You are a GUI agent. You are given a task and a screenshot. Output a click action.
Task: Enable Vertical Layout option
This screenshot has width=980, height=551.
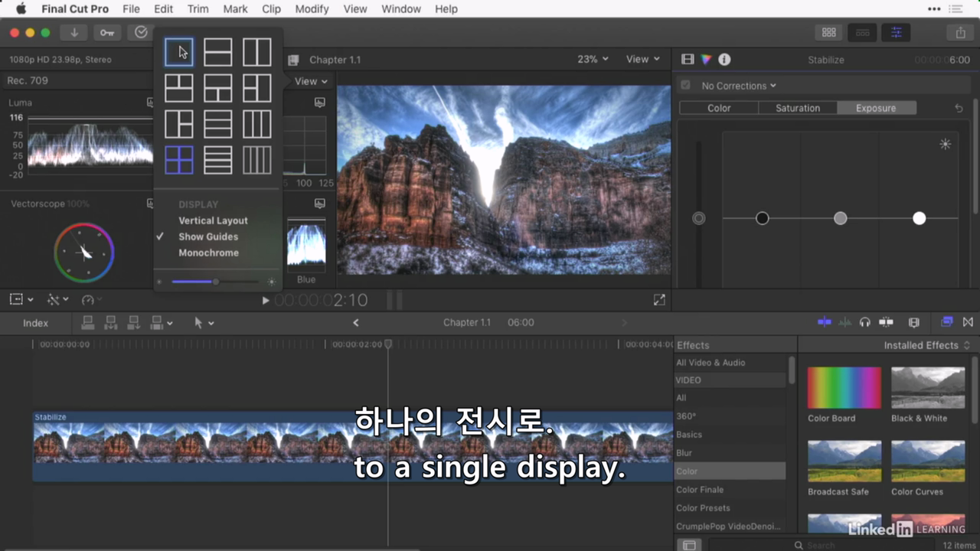click(x=213, y=220)
